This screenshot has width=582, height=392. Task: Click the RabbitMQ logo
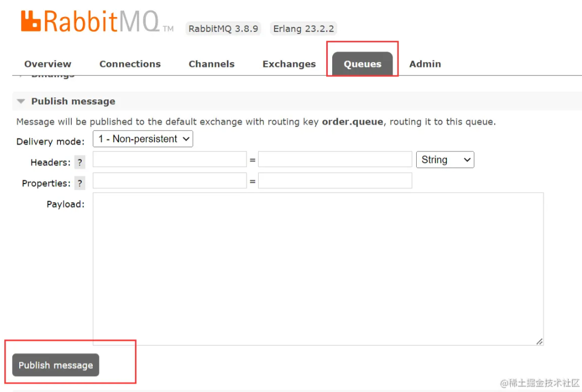pyautogui.click(x=97, y=21)
